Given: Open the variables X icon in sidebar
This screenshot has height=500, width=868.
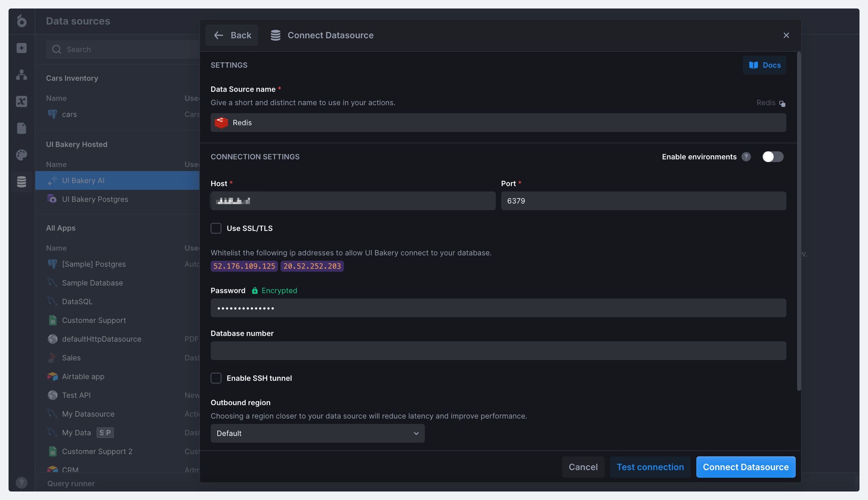Looking at the screenshot, I should (22, 101).
